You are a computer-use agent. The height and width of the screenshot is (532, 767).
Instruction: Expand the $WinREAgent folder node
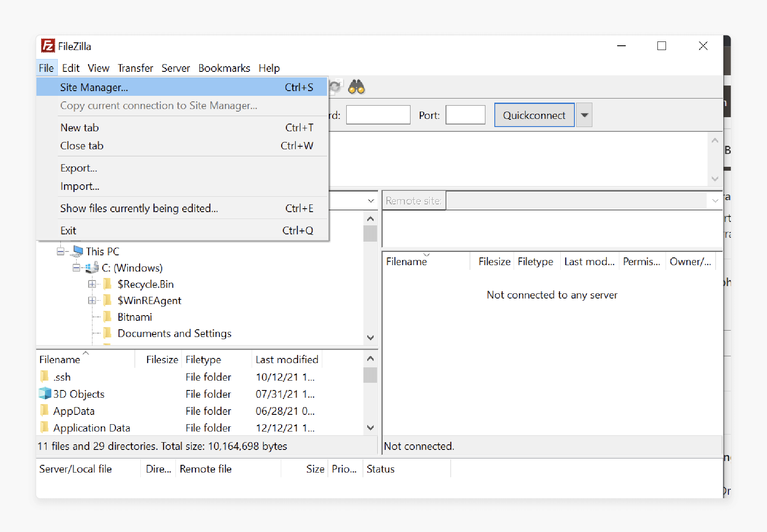(92, 300)
